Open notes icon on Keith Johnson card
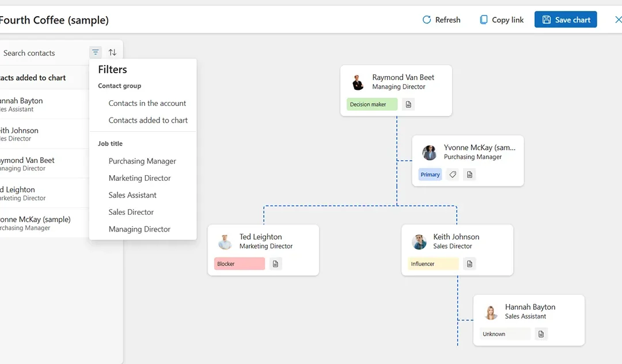 coord(470,264)
